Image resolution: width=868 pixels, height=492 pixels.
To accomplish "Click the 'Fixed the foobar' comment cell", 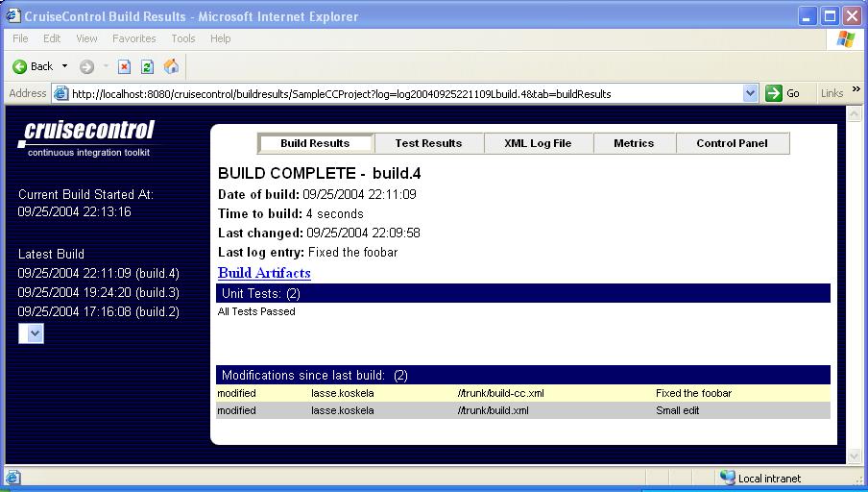I will [693, 393].
